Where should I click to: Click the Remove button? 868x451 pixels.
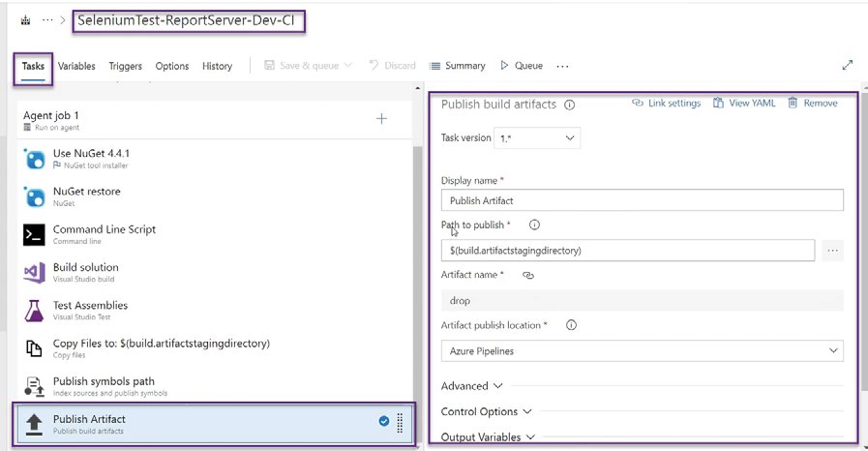pyautogui.click(x=813, y=104)
